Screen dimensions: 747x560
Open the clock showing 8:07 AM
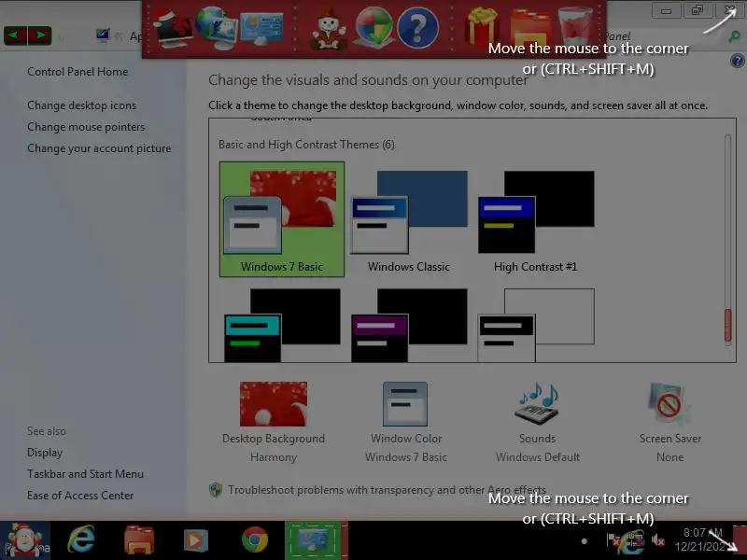702,539
